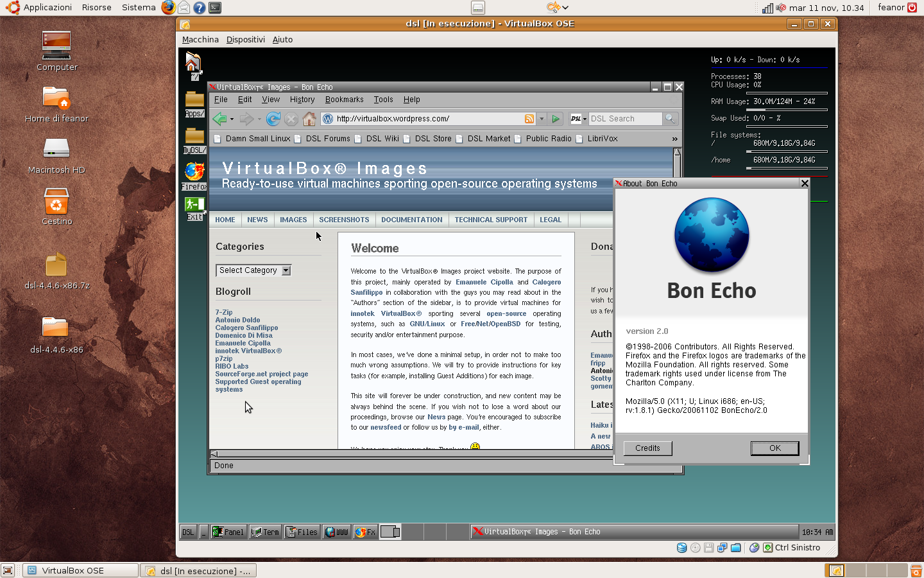Open the SCREENSHOTS navigation link

(x=344, y=220)
